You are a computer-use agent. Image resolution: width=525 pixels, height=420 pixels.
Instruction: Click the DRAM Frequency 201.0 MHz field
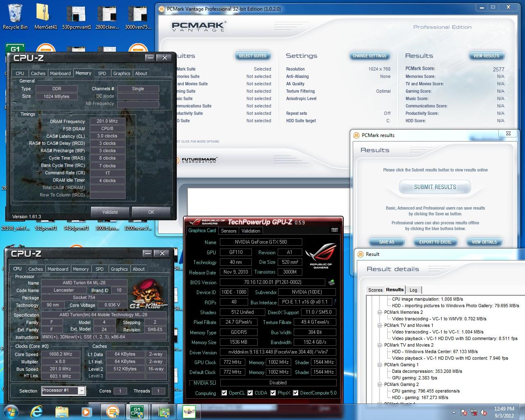[x=107, y=121]
